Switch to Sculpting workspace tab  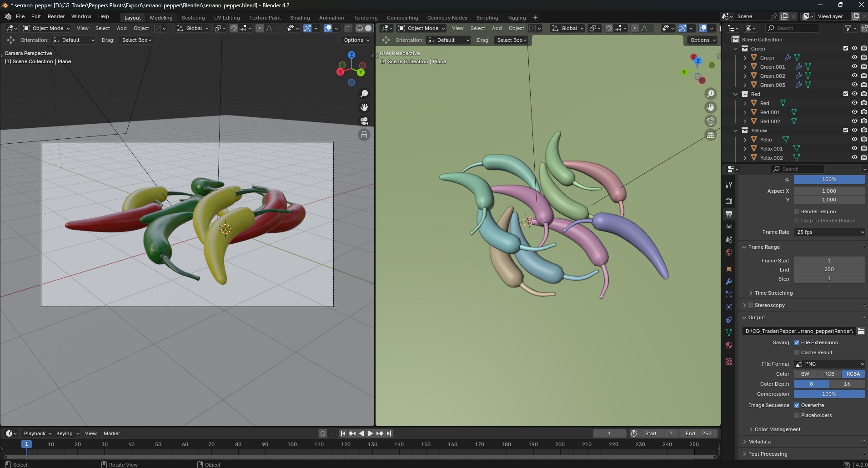coord(193,18)
